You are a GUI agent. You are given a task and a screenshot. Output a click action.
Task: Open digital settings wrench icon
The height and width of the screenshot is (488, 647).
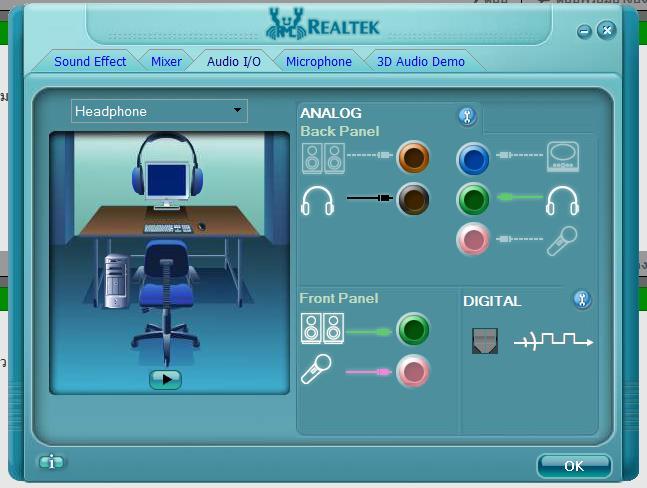582,299
